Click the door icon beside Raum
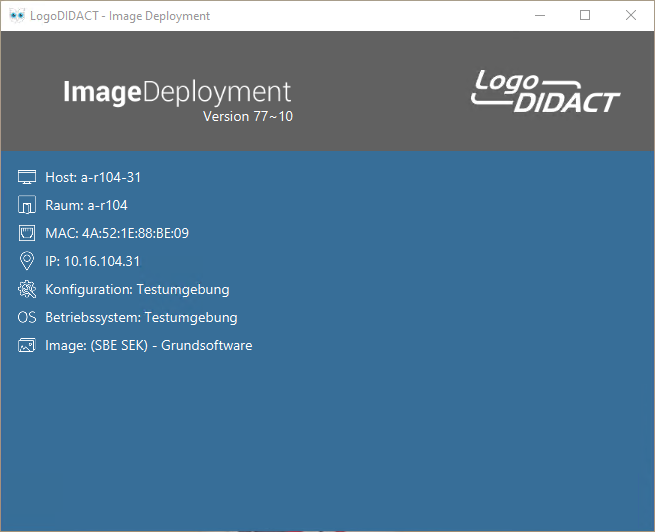Viewport: 655px width, 532px height. click(27, 205)
